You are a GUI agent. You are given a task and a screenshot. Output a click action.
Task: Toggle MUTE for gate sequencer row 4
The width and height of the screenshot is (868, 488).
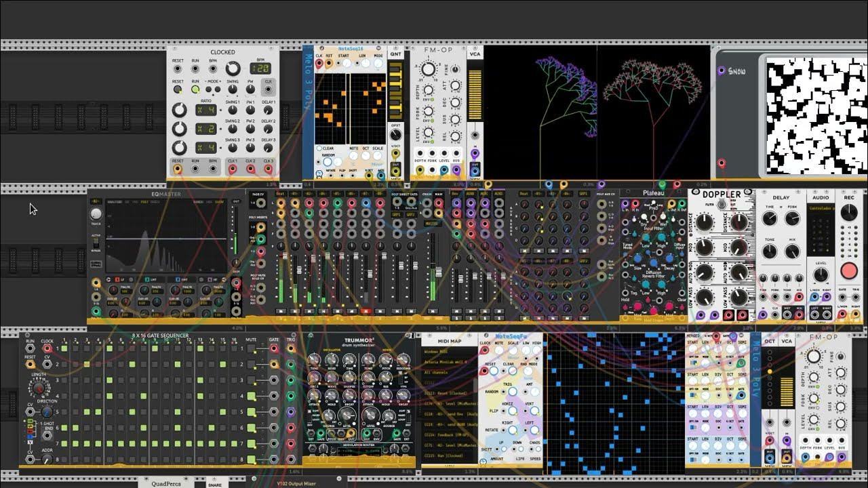pyautogui.click(x=252, y=396)
